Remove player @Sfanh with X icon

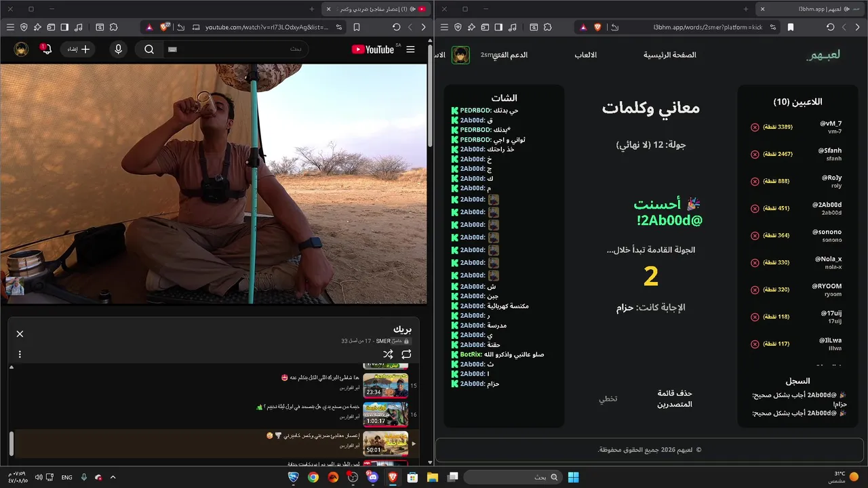tap(755, 155)
